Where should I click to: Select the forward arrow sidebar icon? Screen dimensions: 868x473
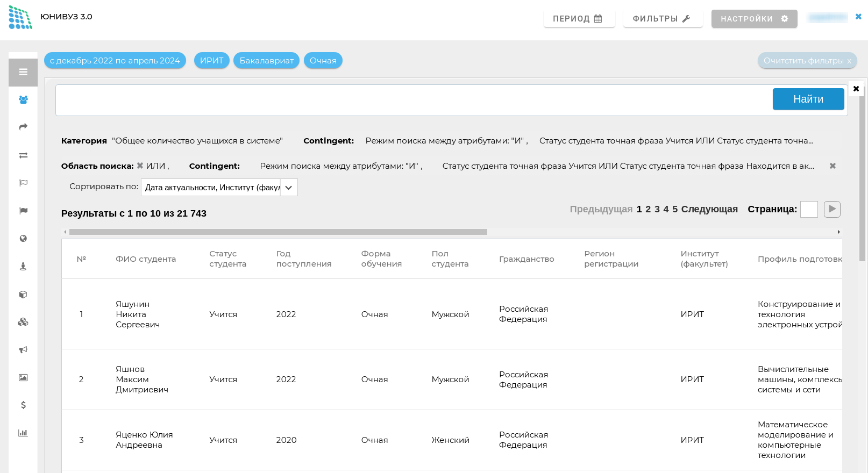(23, 127)
